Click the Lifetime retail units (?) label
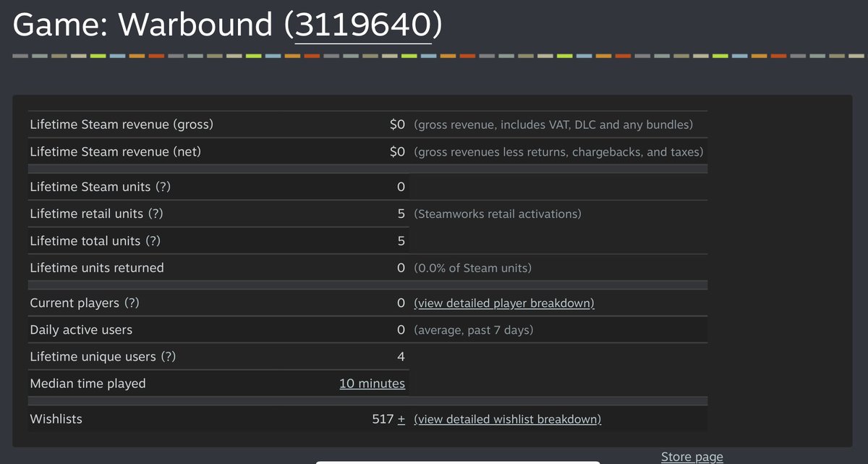The height and width of the screenshot is (464, 868). 97,214
